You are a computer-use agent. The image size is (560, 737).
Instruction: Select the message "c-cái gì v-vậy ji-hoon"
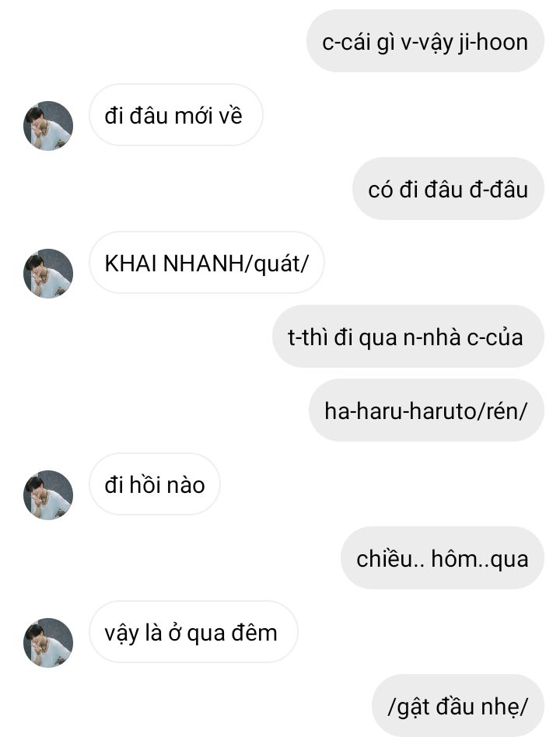click(x=425, y=41)
